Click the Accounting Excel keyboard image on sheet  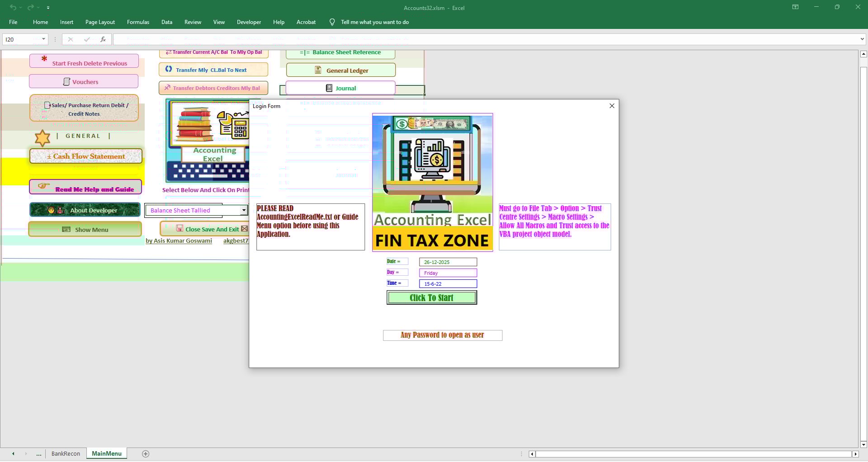[x=208, y=141]
